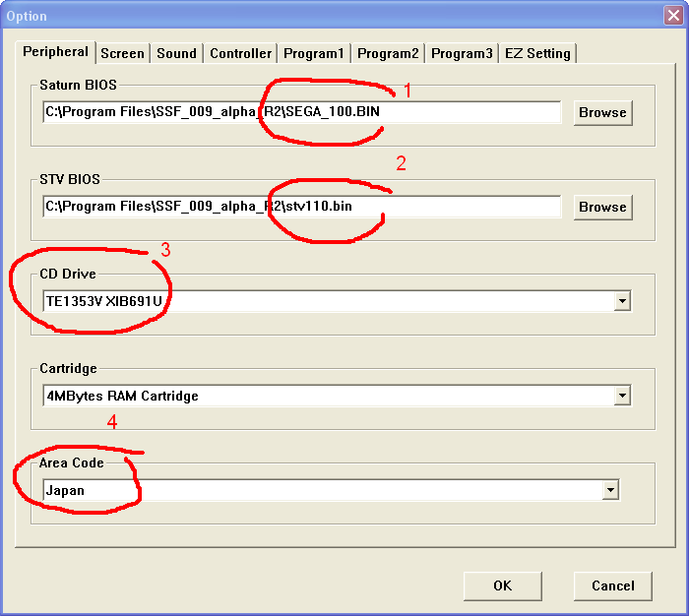Browse for the Saturn BIOS file

[602, 112]
